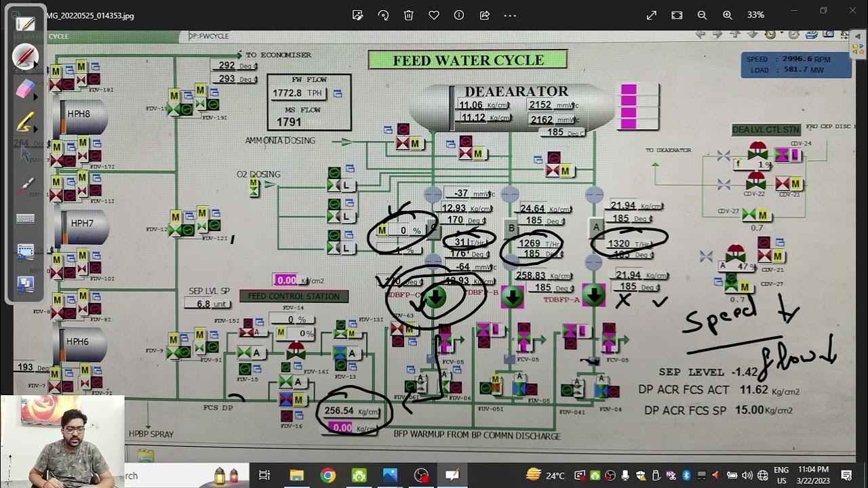Capture the full screen with the bottom scissors tool
Screen dimensions: 868x488
25,284
